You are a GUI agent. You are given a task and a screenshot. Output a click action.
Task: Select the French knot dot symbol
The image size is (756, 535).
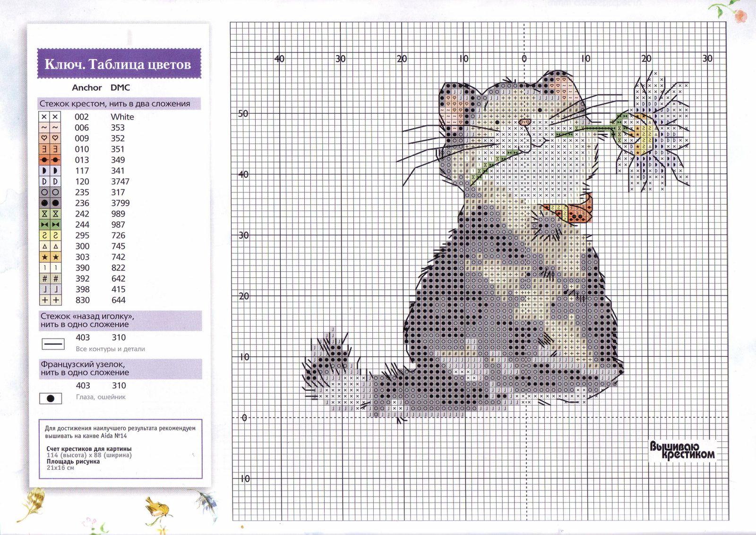pos(51,398)
